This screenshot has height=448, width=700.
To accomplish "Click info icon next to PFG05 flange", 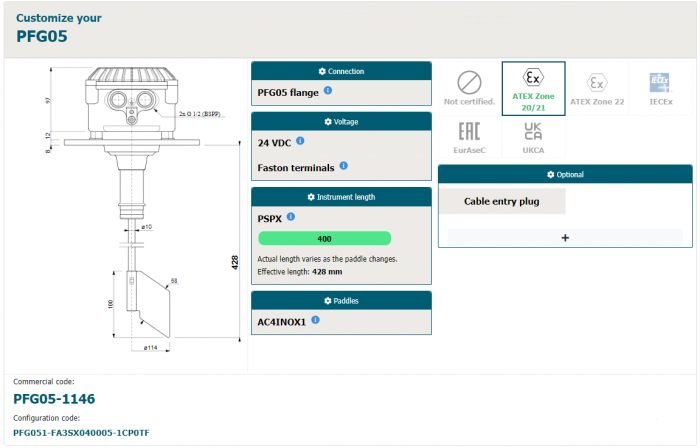I will (x=328, y=91).
